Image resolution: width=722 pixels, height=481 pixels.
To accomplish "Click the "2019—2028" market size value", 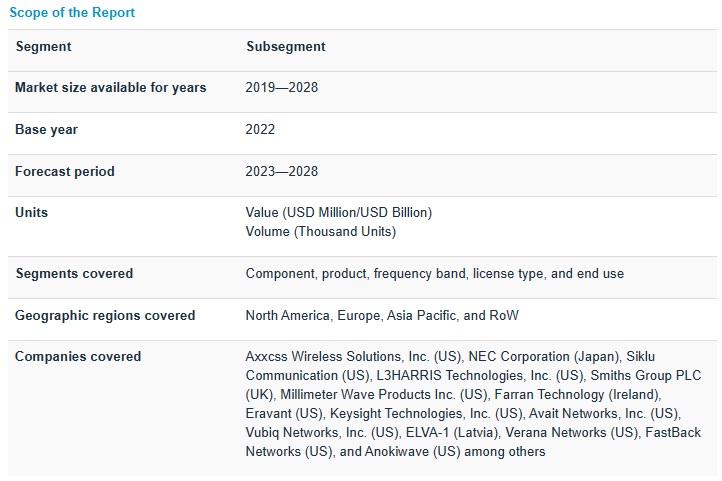I will tap(281, 88).
